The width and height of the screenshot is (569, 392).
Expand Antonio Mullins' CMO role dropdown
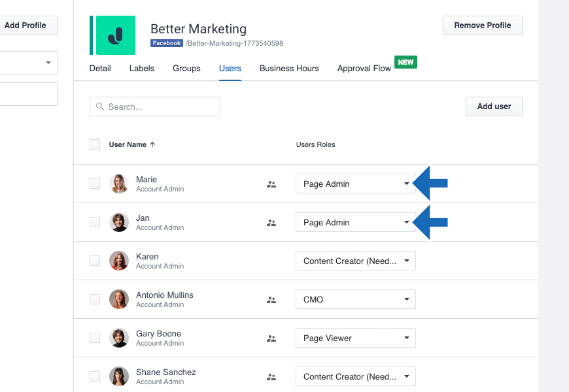click(x=355, y=300)
